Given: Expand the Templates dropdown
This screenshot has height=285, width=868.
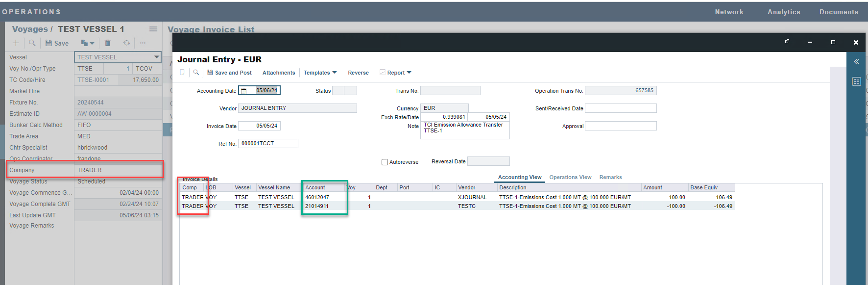Looking at the screenshot, I should tap(320, 73).
